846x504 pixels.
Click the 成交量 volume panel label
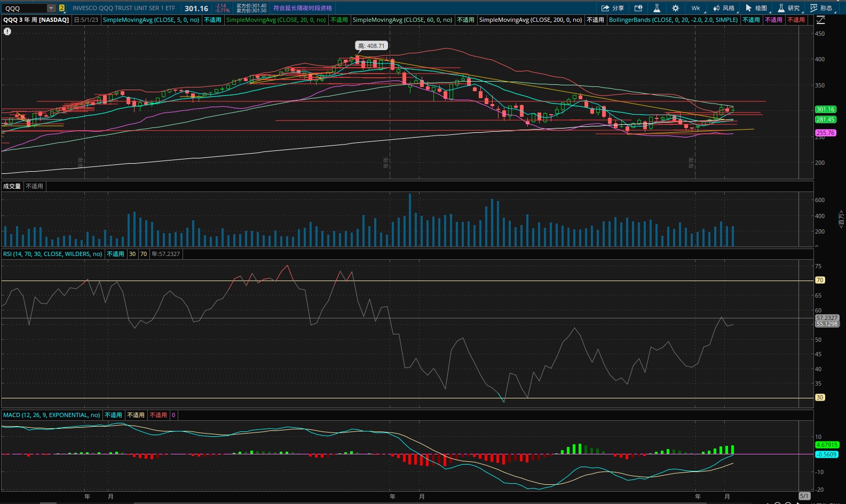[x=12, y=186]
